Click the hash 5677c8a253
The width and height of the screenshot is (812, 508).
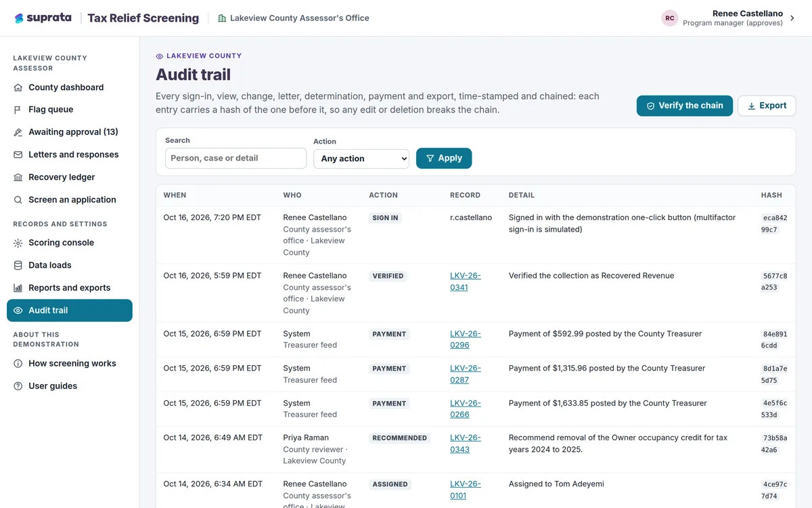(774, 282)
